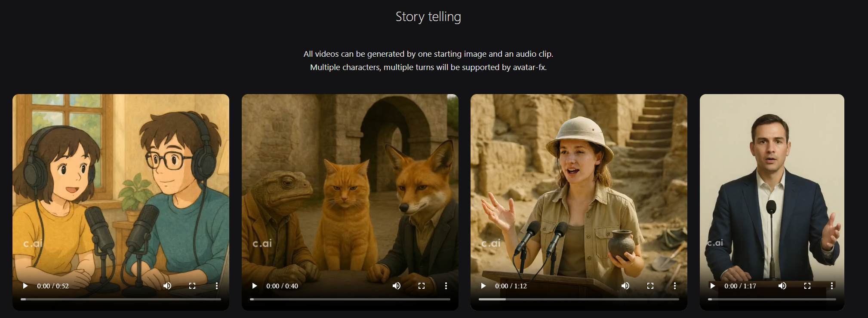
Task: Click the text 'Multiple characters, multiple turns will be supported by avatar-fx.'
Action: tap(428, 67)
